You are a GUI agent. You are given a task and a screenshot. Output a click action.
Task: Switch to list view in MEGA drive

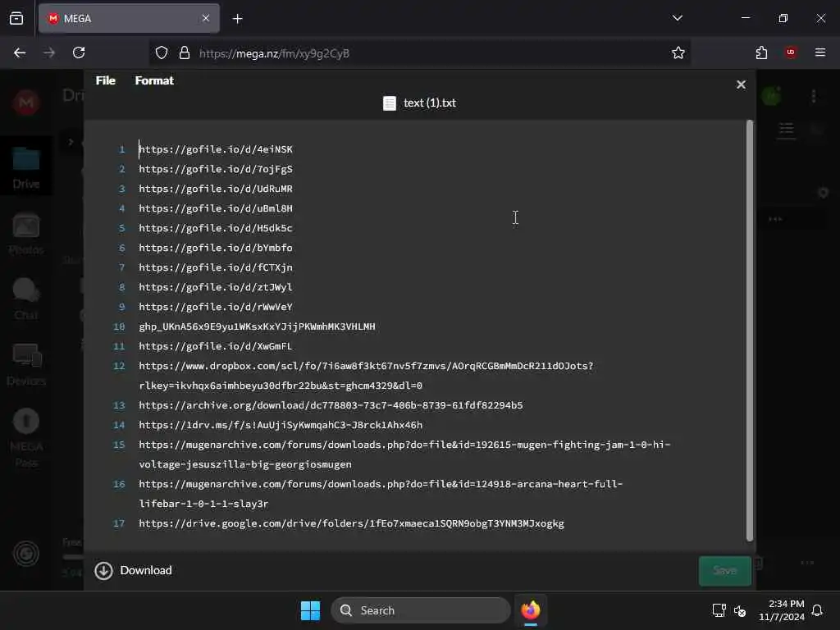pos(786,130)
